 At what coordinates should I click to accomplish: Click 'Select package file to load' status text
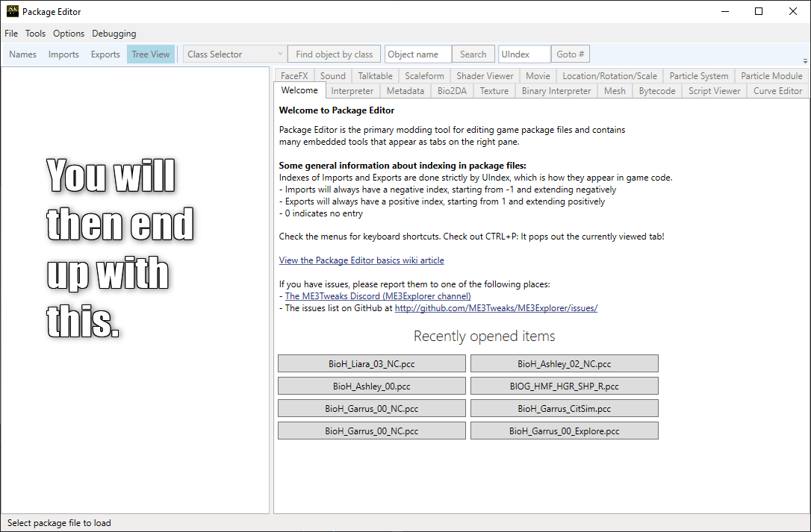click(59, 523)
